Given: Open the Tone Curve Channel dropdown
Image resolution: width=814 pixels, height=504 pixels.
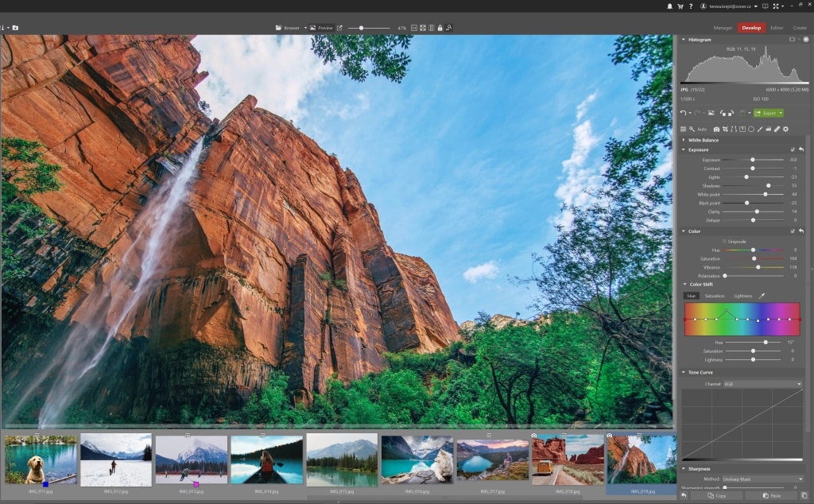Looking at the screenshot, I should pos(762,384).
